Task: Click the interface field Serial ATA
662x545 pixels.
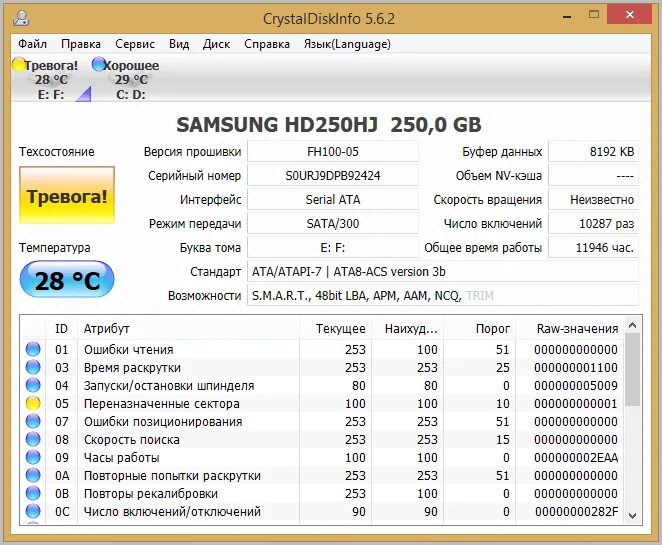Action: pos(333,200)
